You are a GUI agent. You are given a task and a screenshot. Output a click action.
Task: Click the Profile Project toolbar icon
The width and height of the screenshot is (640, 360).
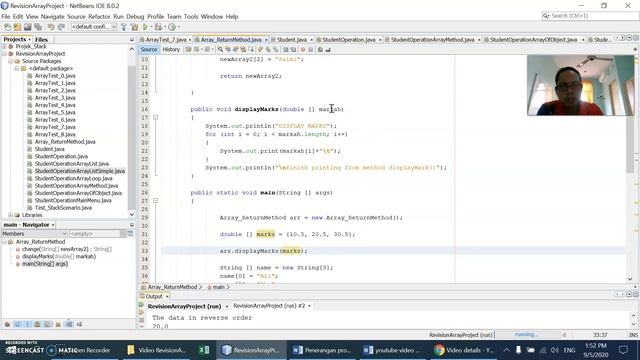[172, 27]
